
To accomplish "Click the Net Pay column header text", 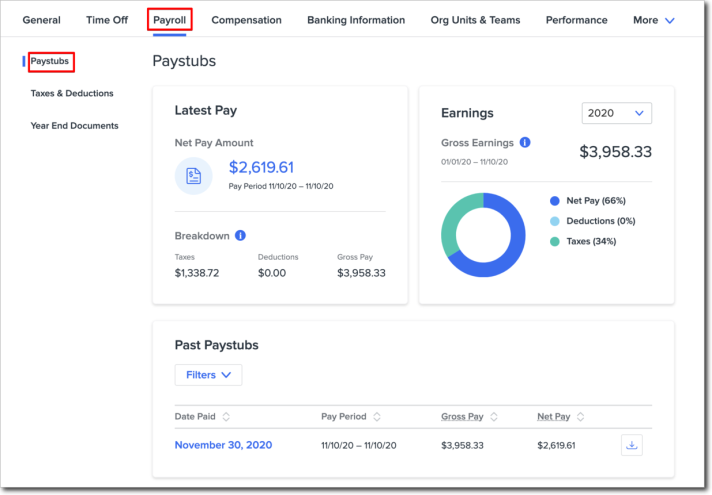I will tap(554, 416).
